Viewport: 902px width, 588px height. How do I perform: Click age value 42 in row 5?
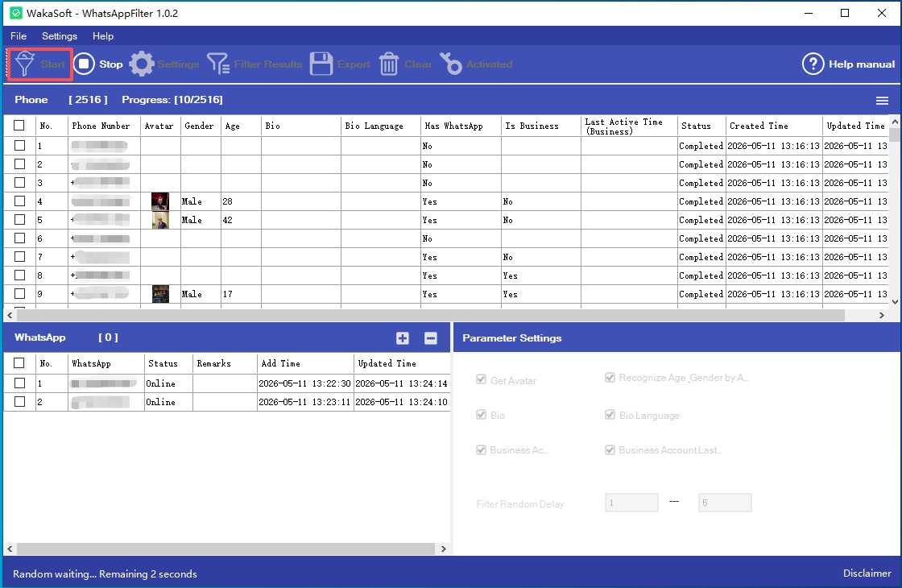[228, 221]
